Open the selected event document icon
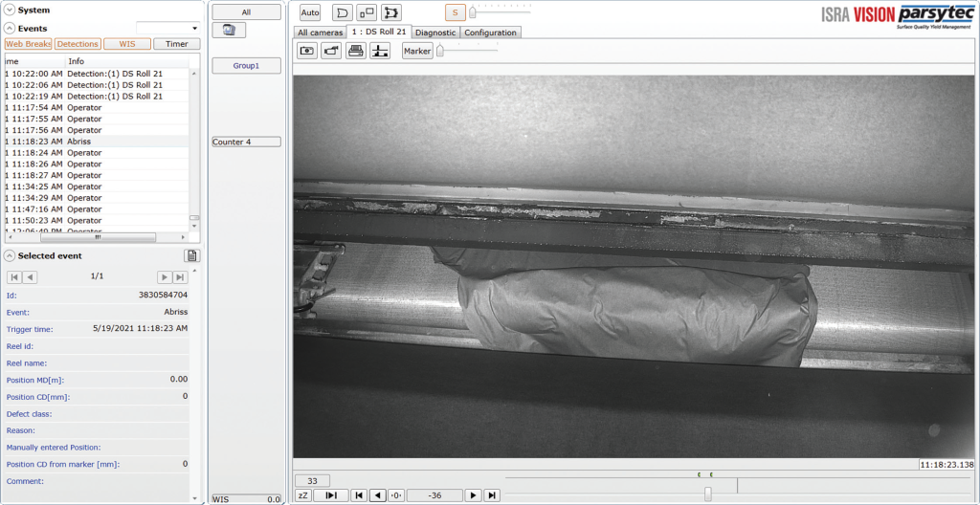The height and width of the screenshot is (505, 980). 191,255
